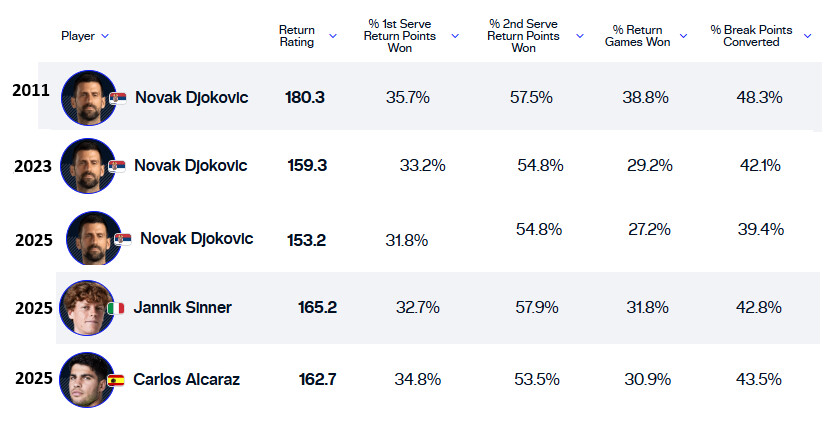
Task: Click the Serbian flag in the 2011 row
Action: pyautogui.click(x=117, y=98)
